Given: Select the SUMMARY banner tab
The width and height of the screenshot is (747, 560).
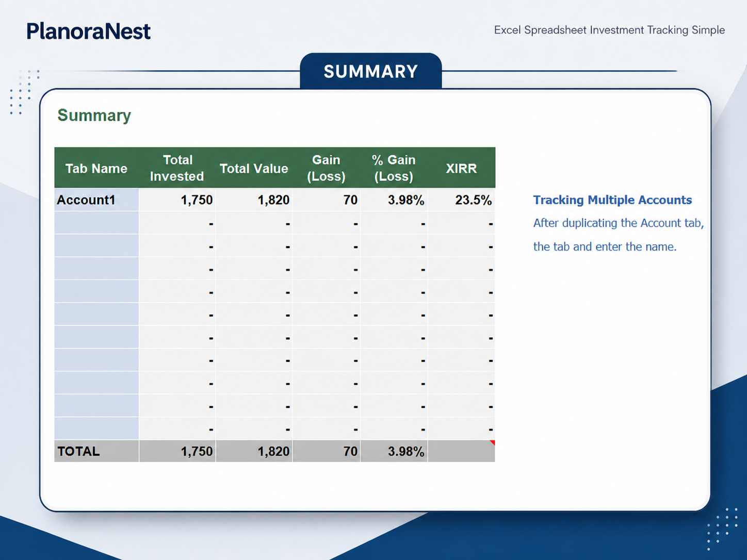Looking at the screenshot, I should point(370,71).
